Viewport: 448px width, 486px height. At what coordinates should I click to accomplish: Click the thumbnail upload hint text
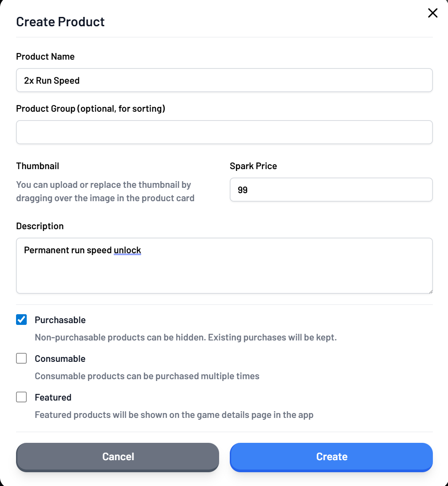click(105, 191)
